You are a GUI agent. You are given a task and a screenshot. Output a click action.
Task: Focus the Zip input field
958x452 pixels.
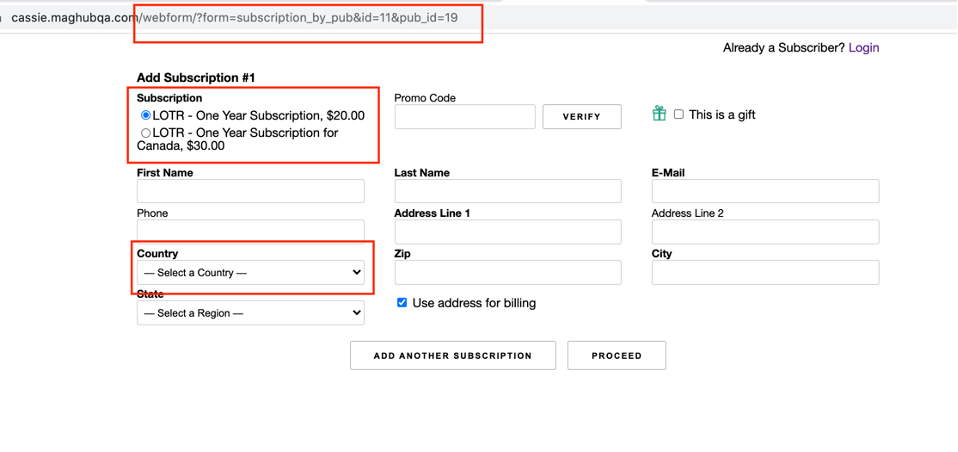click(508, 272)
